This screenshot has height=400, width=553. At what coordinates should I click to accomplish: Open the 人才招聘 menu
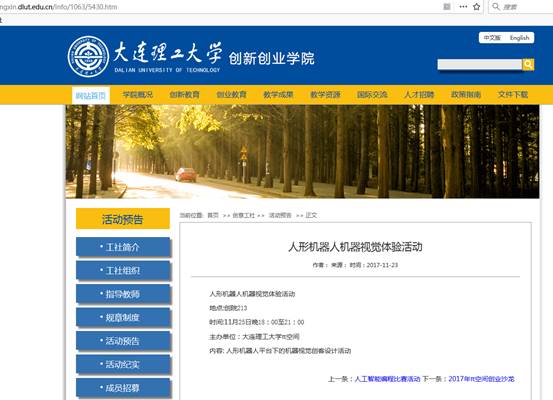coord(419,95)
